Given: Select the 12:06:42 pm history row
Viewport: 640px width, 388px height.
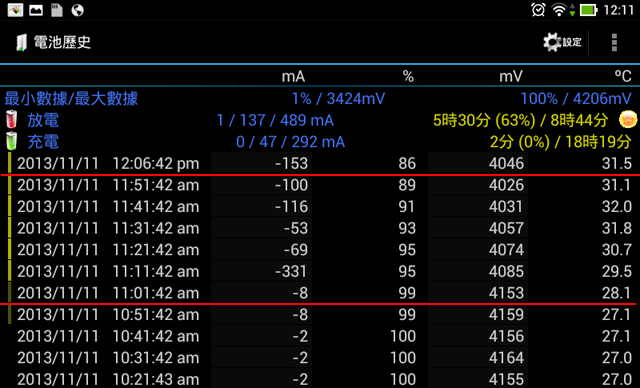Looking at the screenshot, I should click(320, 163).
